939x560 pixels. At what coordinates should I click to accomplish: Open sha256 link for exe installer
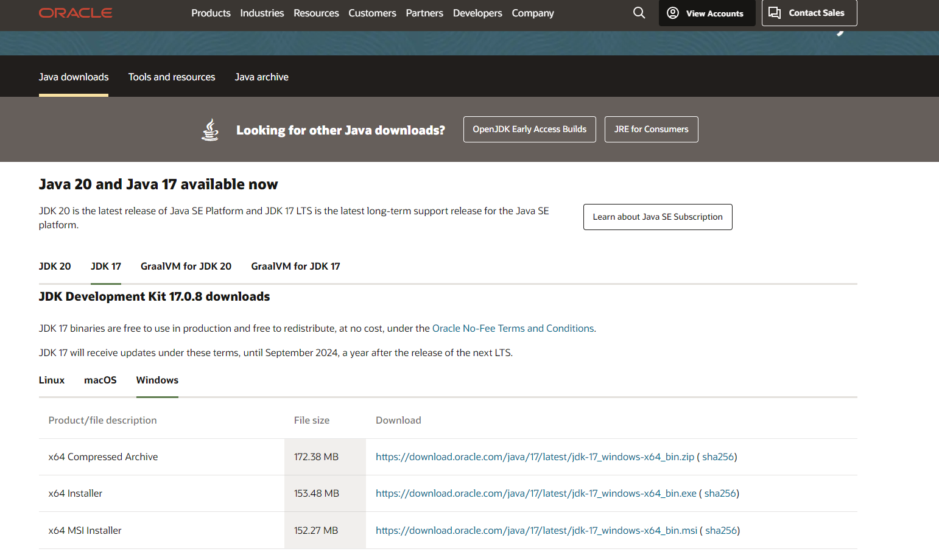(720, 493)
